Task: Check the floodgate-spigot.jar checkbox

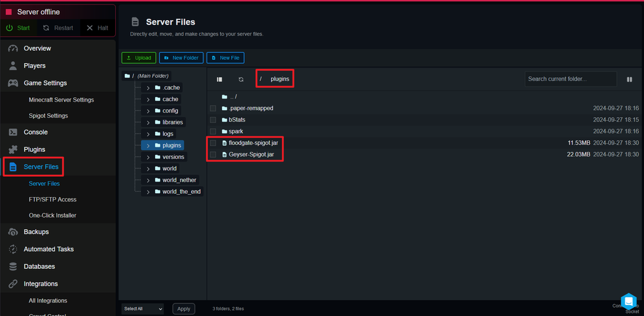Action: pos(213,143)
